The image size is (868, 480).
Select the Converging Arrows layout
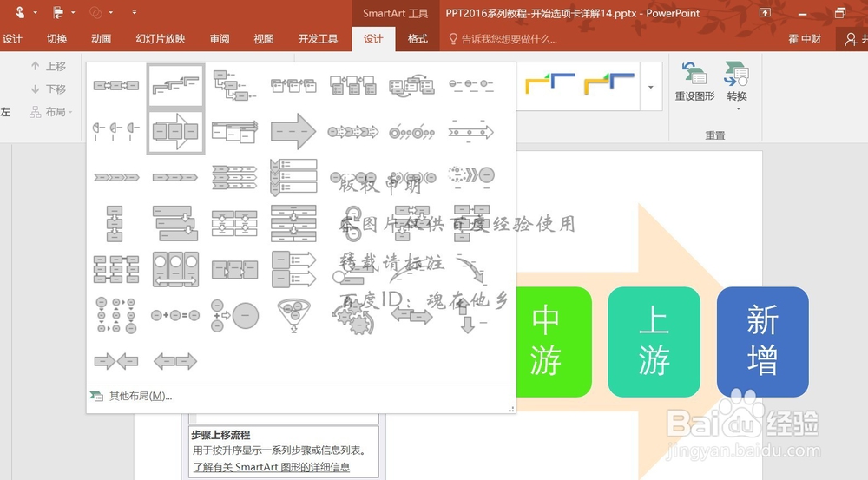[116, 362]
